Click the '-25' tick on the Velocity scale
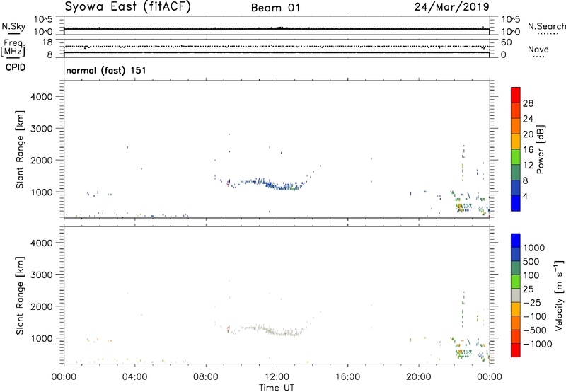Image resolution: width=566 pixels, height=392 pixels. [x=532, y=302]
